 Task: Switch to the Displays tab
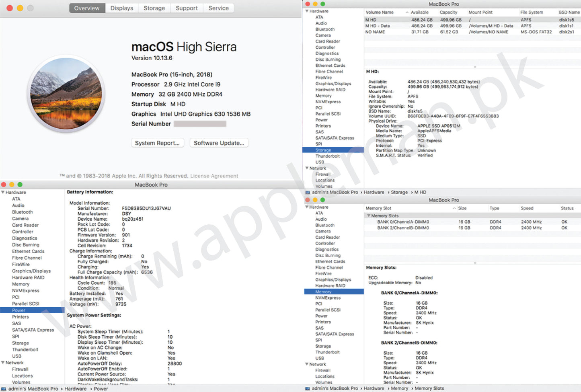click(x=122, y=8)
